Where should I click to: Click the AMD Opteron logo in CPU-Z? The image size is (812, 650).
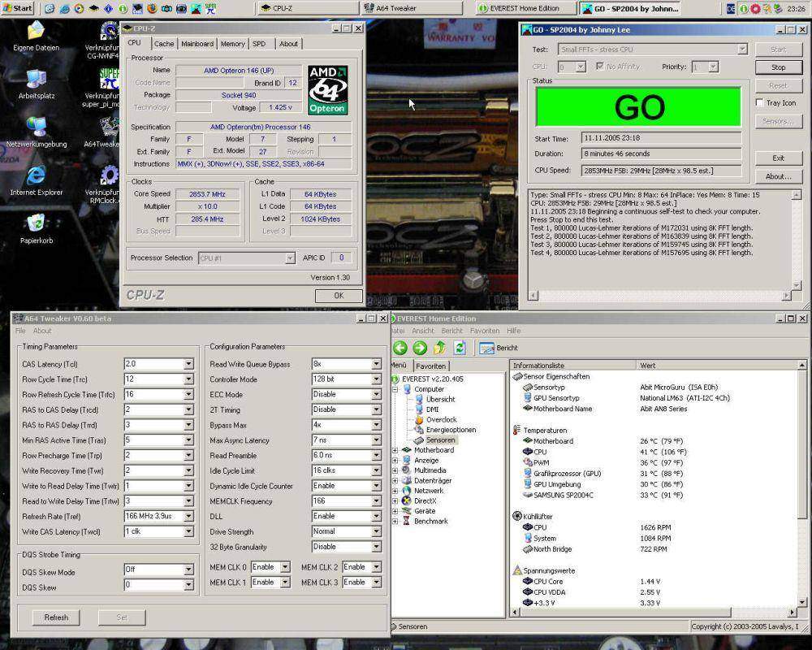click(x=327, y=89)
